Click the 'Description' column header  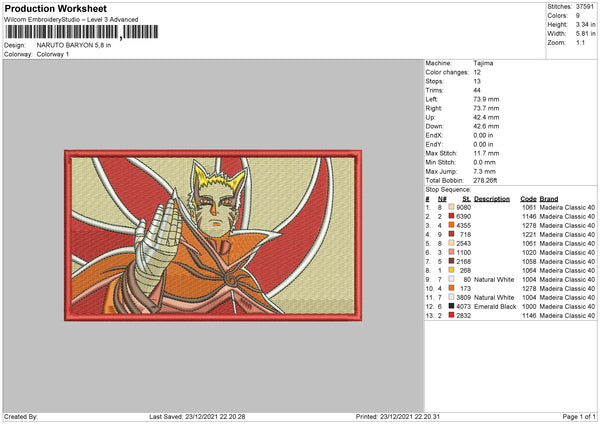[492, 199]
